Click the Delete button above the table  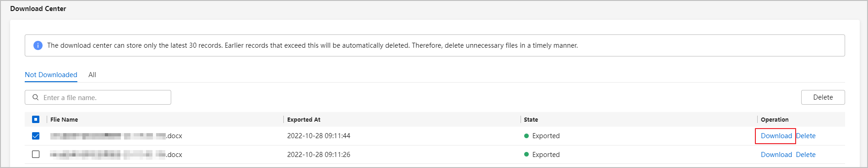coord(823,97)
